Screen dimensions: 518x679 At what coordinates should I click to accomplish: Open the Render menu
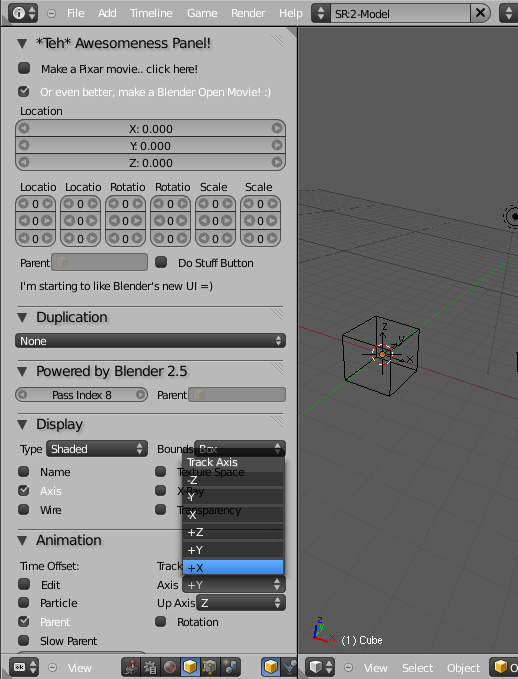(x=248, y=13)
